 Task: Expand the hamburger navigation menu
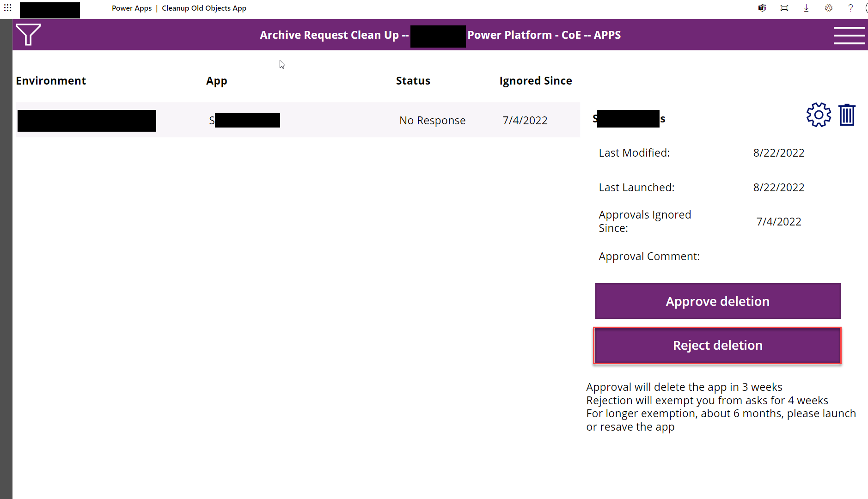849,35
